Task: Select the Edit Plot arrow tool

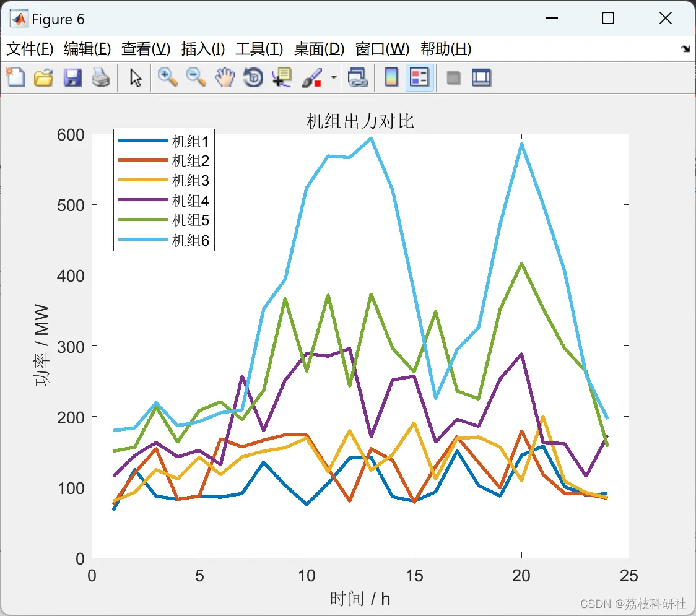Action: [x=136, y=77]
